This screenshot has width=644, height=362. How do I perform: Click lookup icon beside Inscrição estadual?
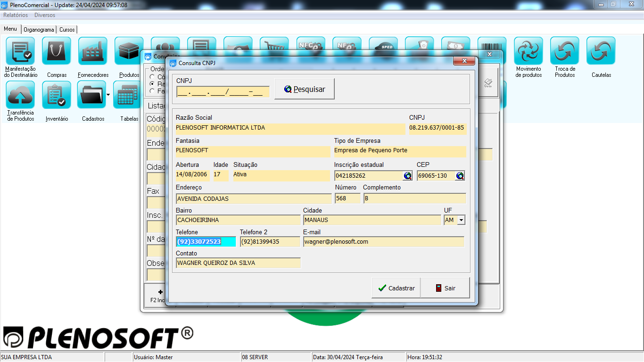point(407,176)
